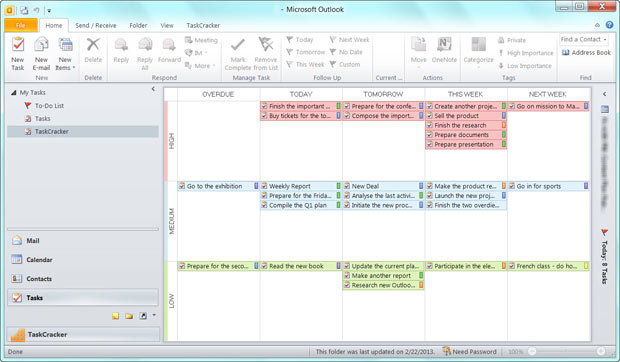The width and height of the screenshot is (620, 362).
Task: Click Mark Complete checkmark icon
Action: [x=238, y=45]
